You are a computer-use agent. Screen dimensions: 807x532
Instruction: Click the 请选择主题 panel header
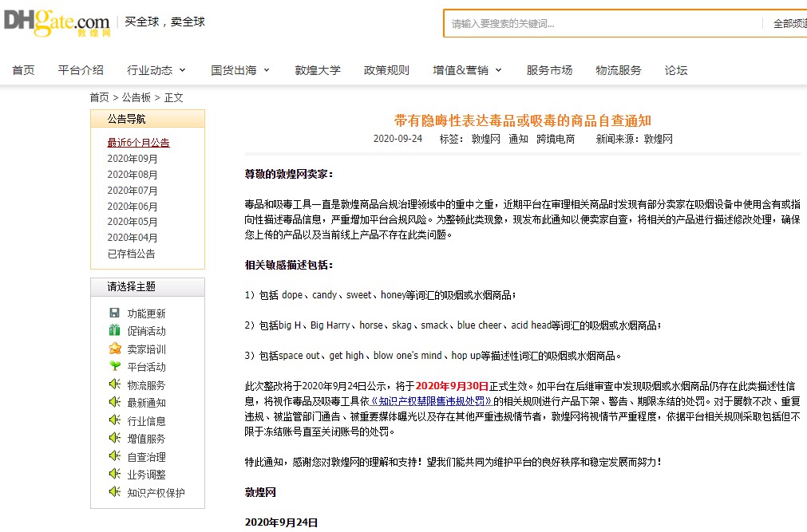[x=148, y=286]
